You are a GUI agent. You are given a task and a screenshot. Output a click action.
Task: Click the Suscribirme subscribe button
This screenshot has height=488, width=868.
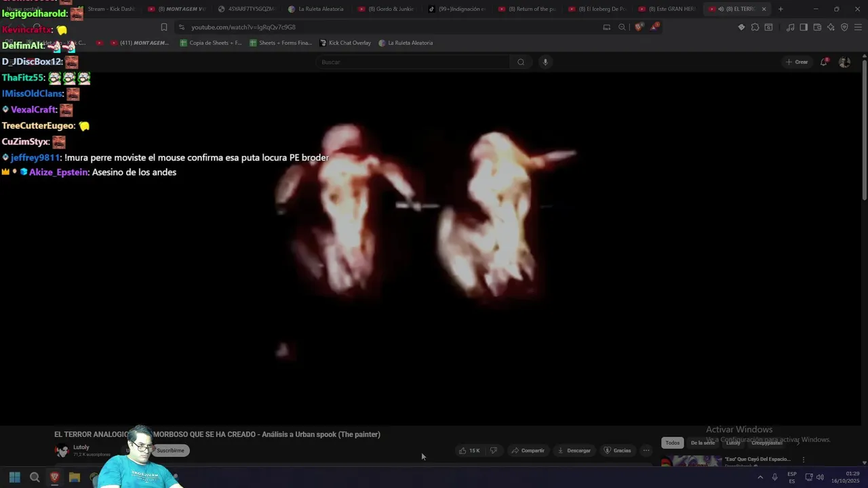point(170,451)
